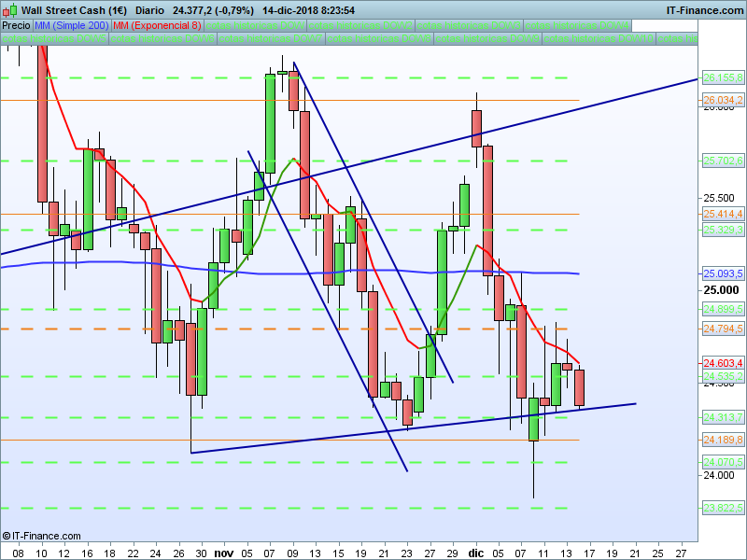Image resolution: width=747 pixels, height=560 pixels.
Task: Click the 08 date label on the time axis
Action: point(18,553)
